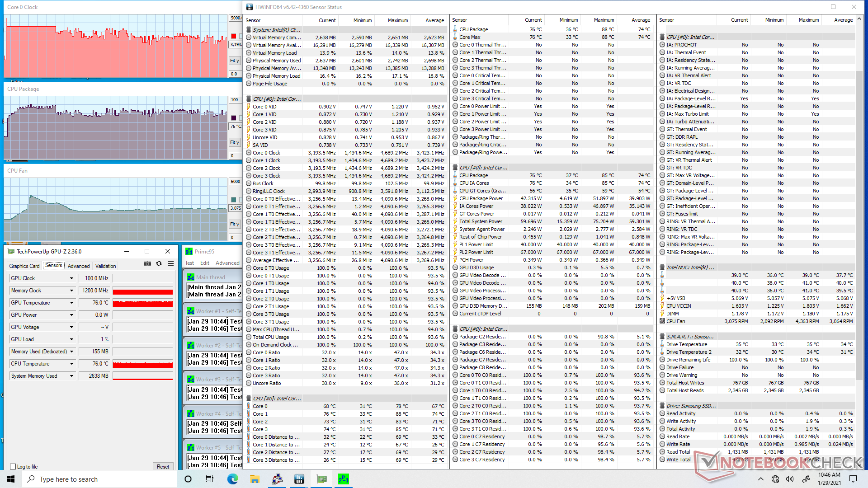Click the HWiNFO icon in the taskbar
This screenshot has height=488, width=868.
coord(299,479)
